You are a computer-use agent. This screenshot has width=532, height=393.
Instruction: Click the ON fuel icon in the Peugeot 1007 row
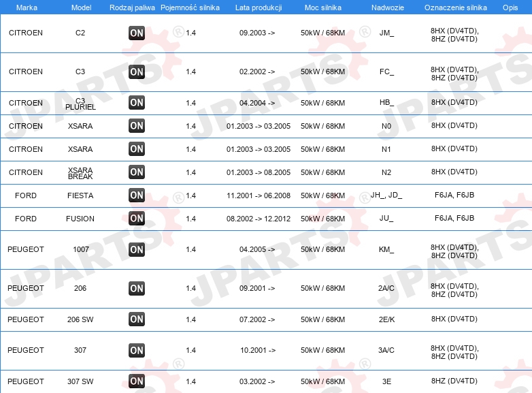[137, 250]
